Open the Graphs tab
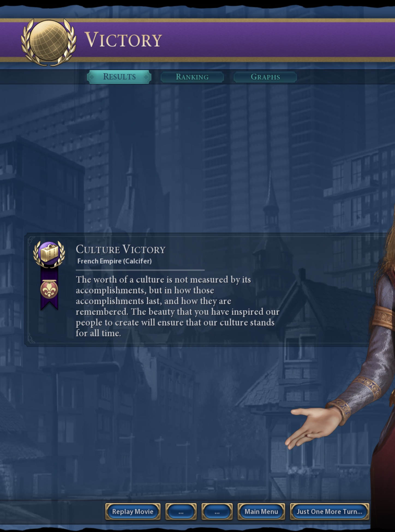 click(265, 77)
